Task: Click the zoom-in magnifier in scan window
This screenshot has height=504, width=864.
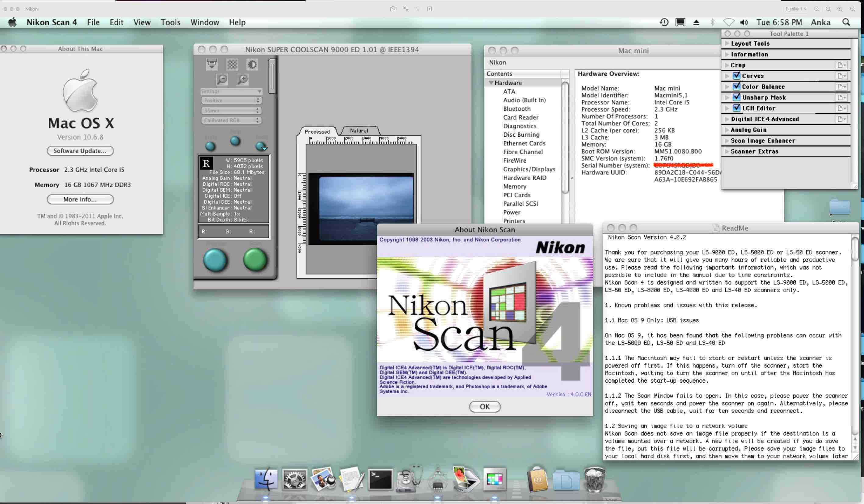Action: [243, 79]
